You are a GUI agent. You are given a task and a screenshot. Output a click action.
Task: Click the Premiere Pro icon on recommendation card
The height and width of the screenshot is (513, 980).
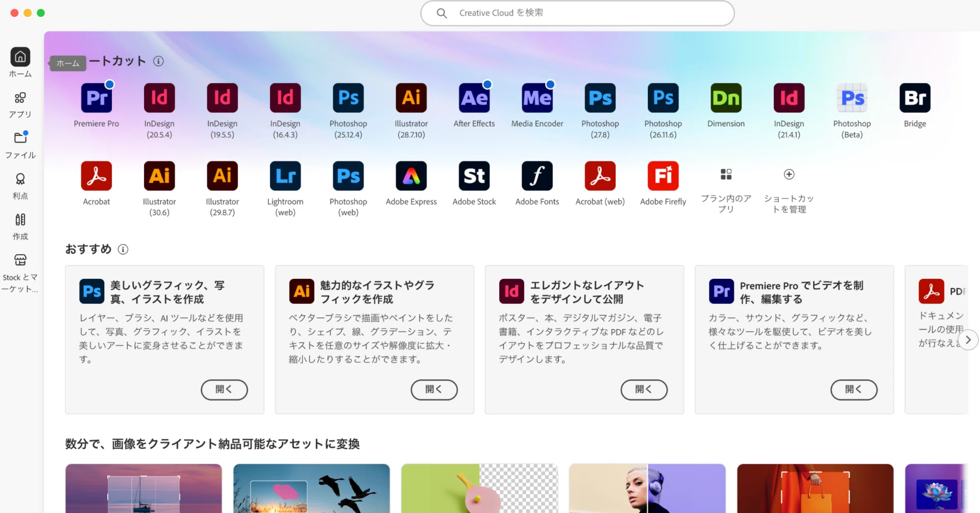(x=721, y=291)
